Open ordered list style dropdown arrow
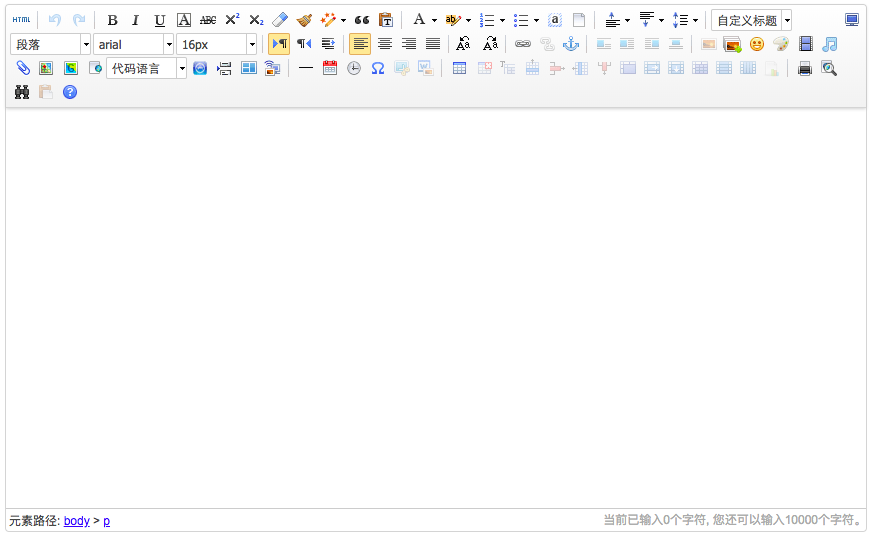 tap(502, 21)
